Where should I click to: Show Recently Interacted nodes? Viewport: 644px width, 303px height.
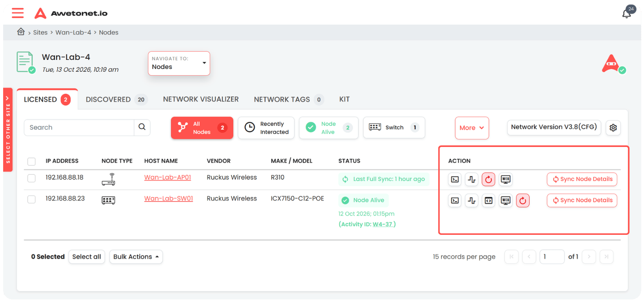(266, 128)
